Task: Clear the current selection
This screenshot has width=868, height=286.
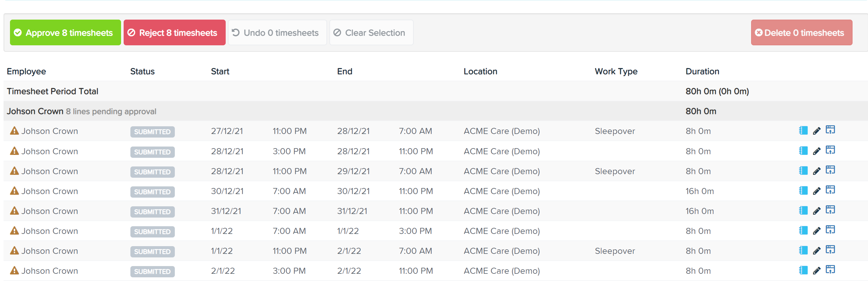Action: [x=371, y=33]
